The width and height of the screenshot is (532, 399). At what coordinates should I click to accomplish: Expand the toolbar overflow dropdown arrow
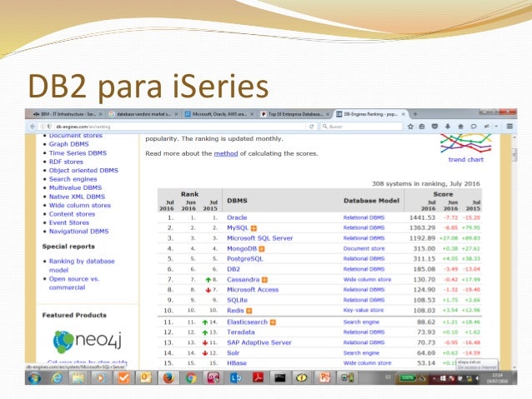coord(496,127)
